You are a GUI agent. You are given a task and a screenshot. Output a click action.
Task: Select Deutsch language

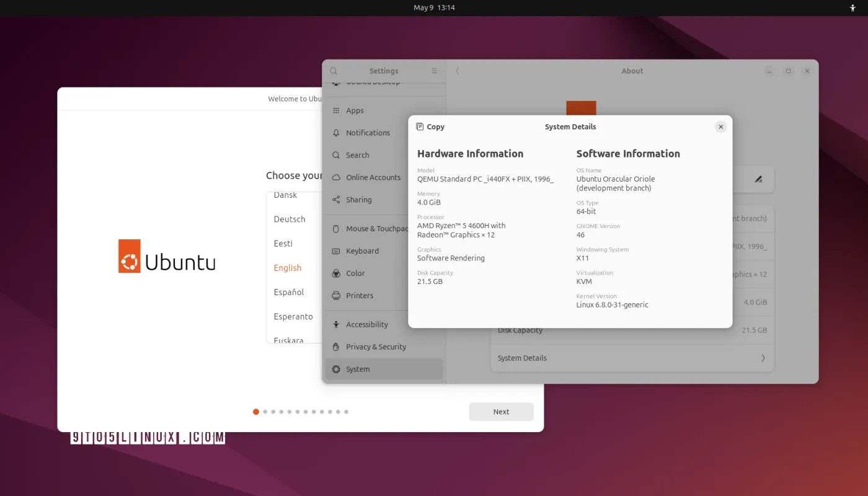point(290,219)
